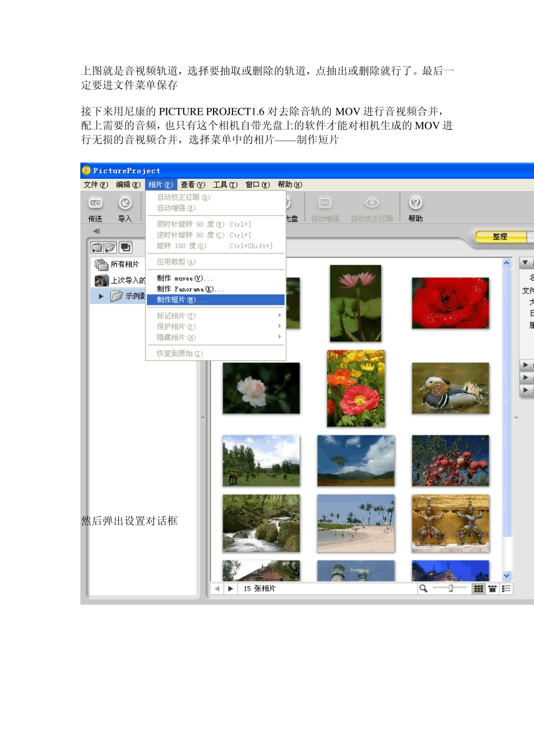Go to next page arrow
This screenshot has width=534, height=756.
pyautogui.click(x=230, y=588)
